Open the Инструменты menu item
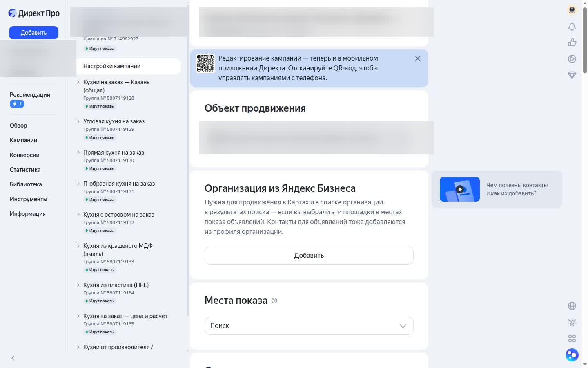 tap(29, 199)
